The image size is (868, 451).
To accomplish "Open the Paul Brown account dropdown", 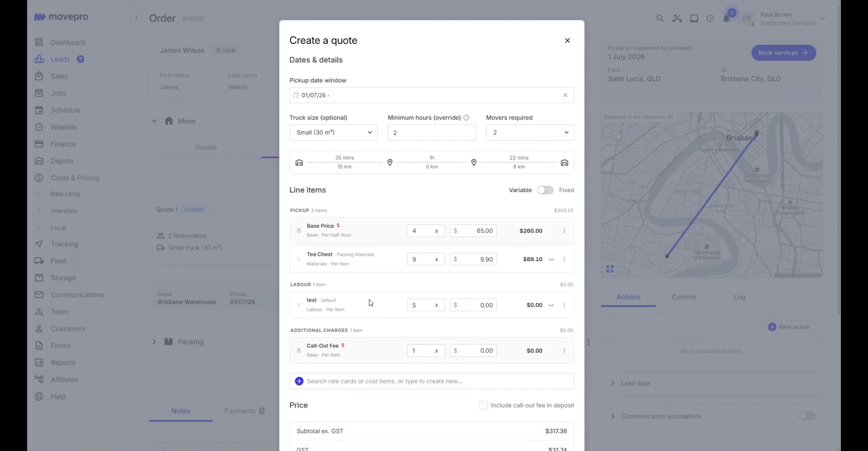I will click(x=823, y=19).
